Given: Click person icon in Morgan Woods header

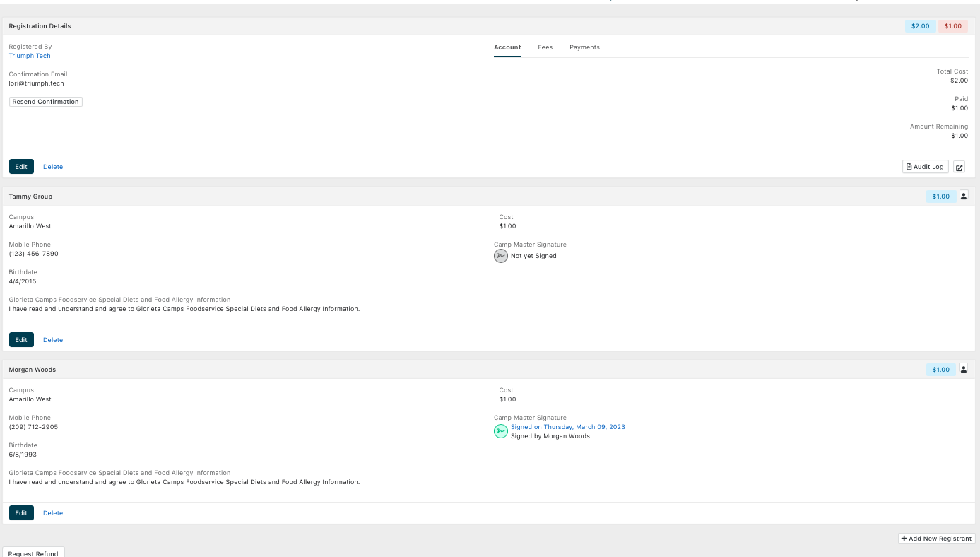Looking at the screenshot, I should (964, 369).
